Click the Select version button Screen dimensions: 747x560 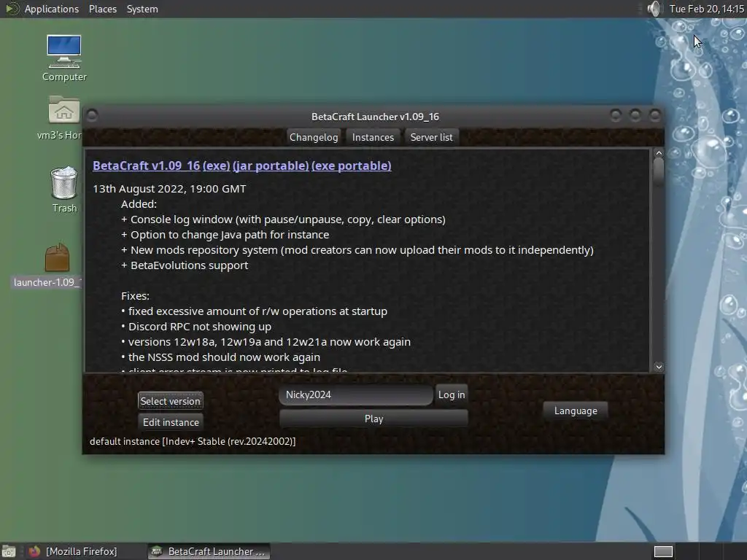point(171,401)
